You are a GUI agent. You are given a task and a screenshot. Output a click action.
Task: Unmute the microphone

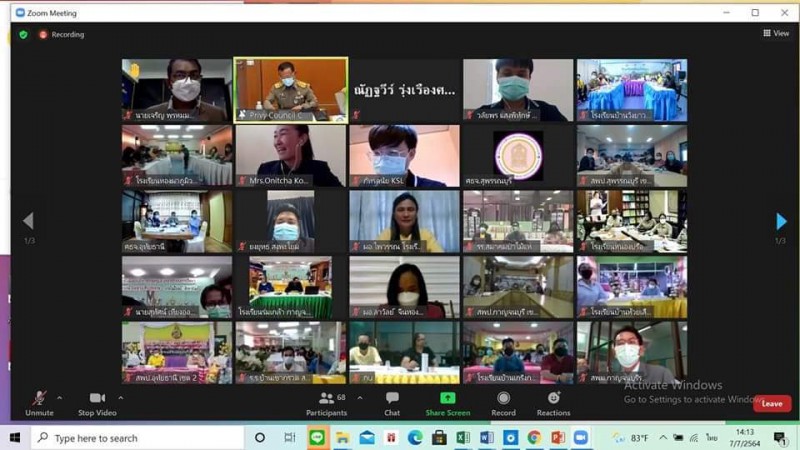click(x=39, y=398)
